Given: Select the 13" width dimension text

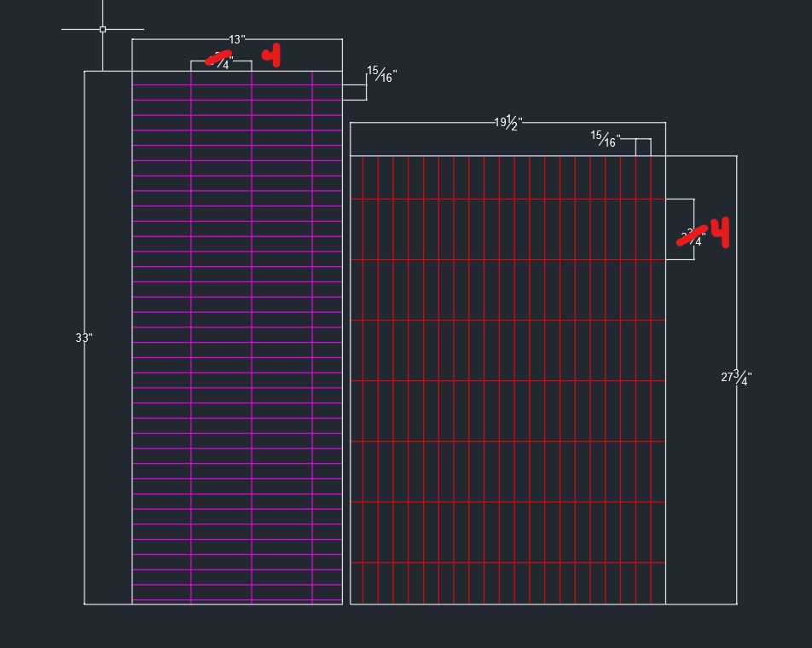Looking at the screenshot, I should [x=236, y=39].
